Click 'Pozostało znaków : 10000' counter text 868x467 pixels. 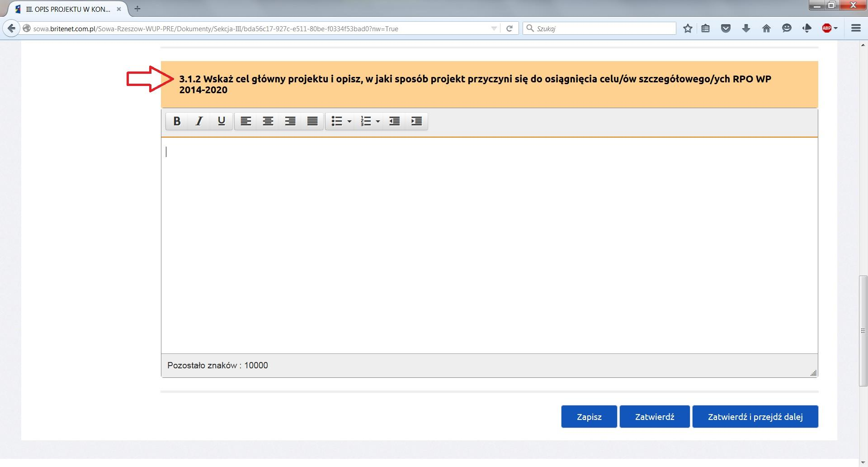[x=217, y=366]
